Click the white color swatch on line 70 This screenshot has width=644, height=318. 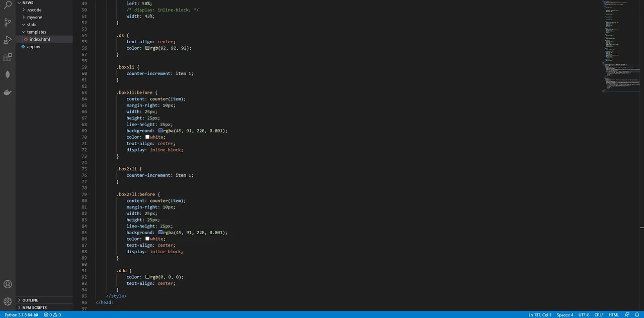(147, 137)
